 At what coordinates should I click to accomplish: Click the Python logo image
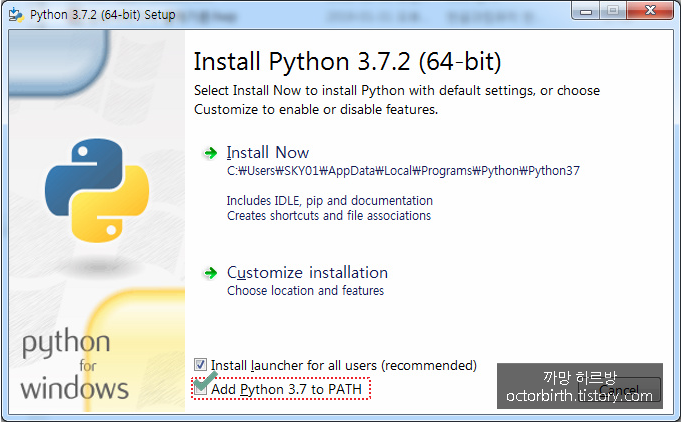point(97,190)
